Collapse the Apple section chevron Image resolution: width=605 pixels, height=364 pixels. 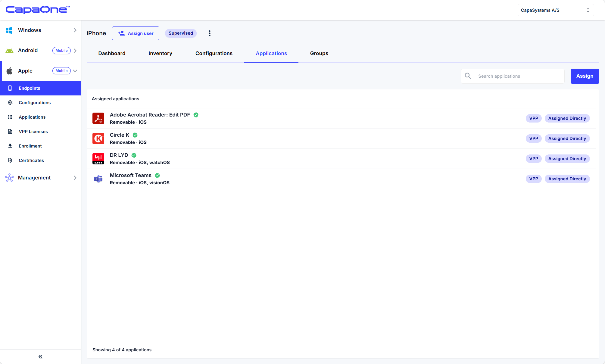click(75, 71)
